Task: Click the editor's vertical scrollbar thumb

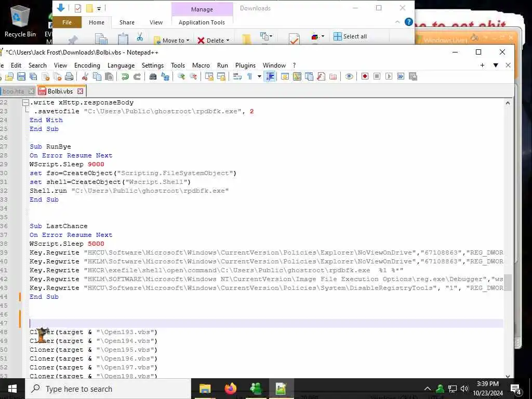Action: pyautogui.click(x=508, y=283)
